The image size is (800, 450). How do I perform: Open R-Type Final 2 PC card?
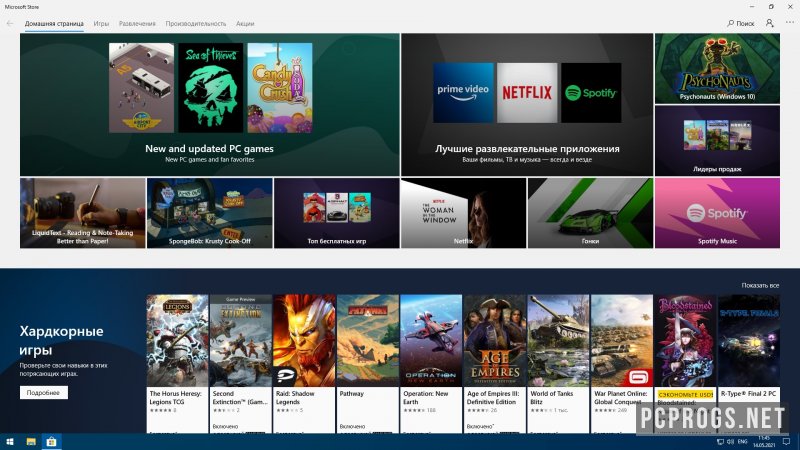[x=748, y=364]
